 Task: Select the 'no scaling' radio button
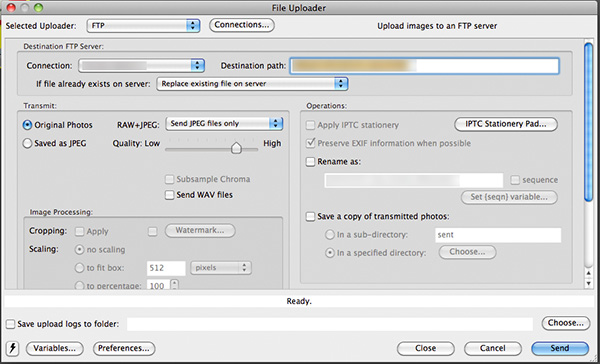coord(79,250)
